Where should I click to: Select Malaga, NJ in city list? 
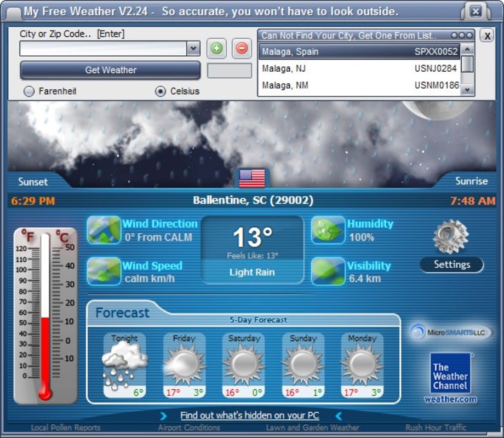click(x=359, y=68)
